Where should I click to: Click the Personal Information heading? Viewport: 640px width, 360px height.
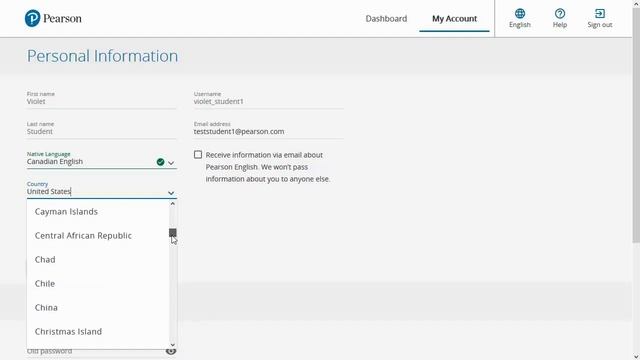tap(102, 56)
